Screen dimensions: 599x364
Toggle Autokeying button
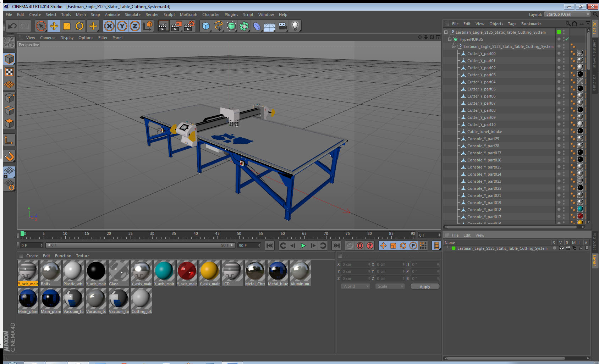tap(360, 246)
